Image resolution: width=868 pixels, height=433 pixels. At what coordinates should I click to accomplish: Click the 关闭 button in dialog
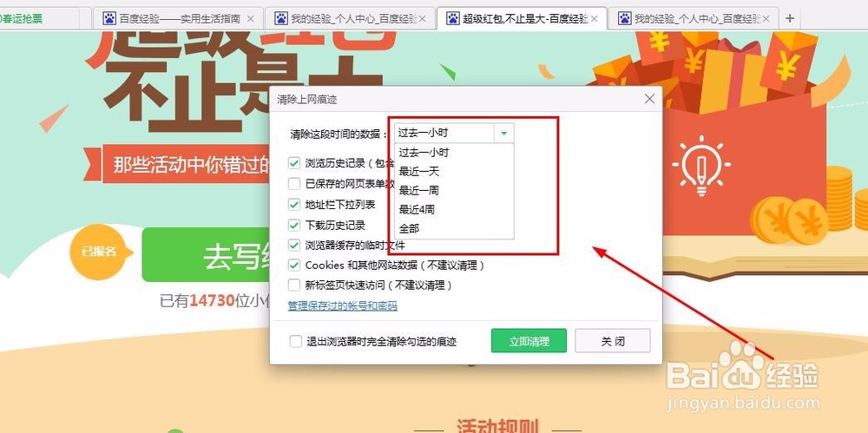(613, 341)
